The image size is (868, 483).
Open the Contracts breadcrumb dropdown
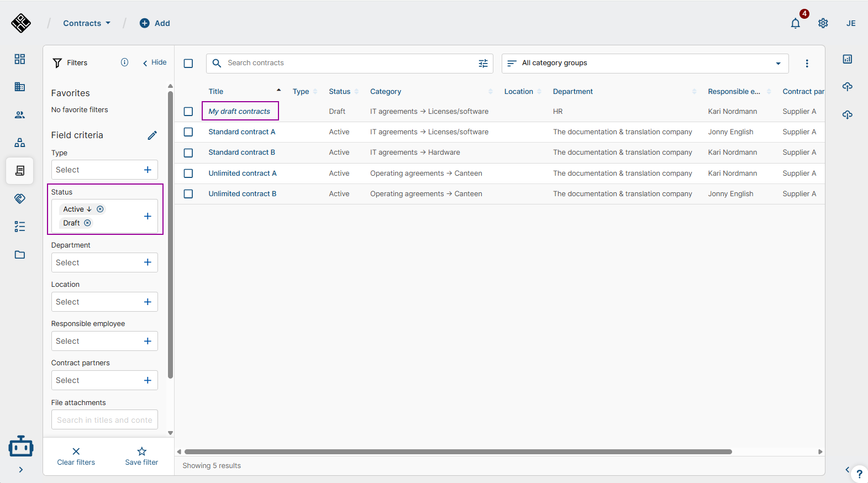[87, 23]
